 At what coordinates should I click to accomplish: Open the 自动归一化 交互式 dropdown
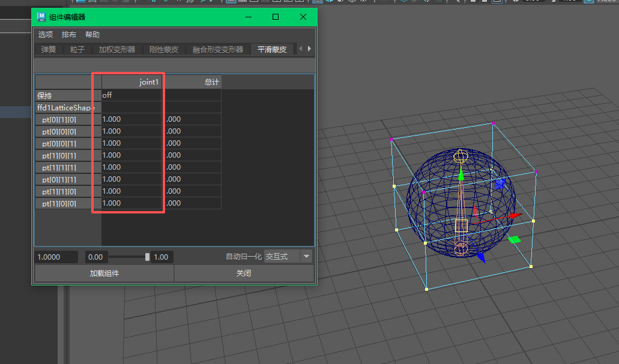pyautogui.click(x=288, y=257)
